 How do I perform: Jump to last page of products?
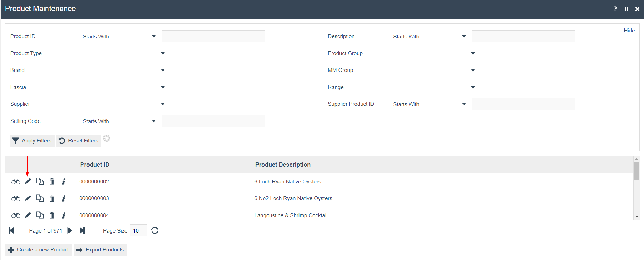pyautogui.click(x=82, y=230)
